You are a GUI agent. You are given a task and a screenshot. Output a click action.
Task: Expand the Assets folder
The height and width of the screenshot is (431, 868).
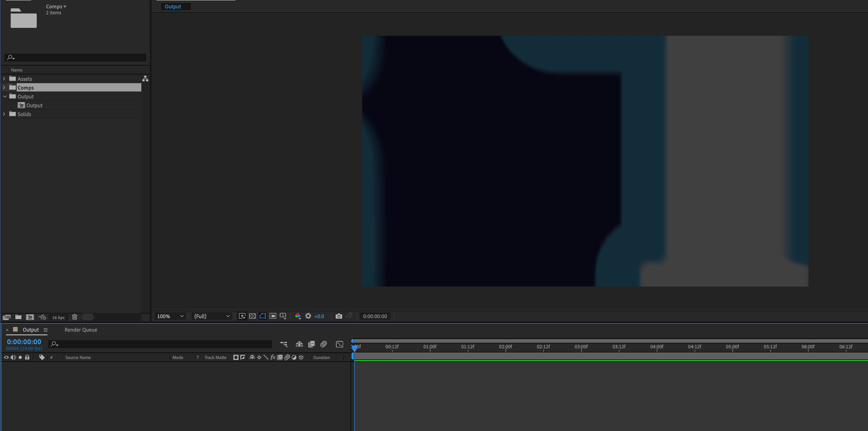(x=4, y=79)
